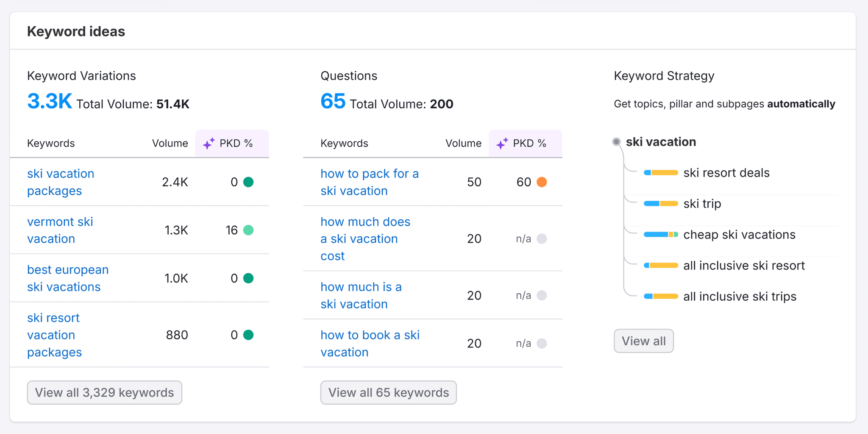Viewport: 868px width, 434px height.
Task: Open the vermont ski vacation keyword
Action: click(60, 230)
